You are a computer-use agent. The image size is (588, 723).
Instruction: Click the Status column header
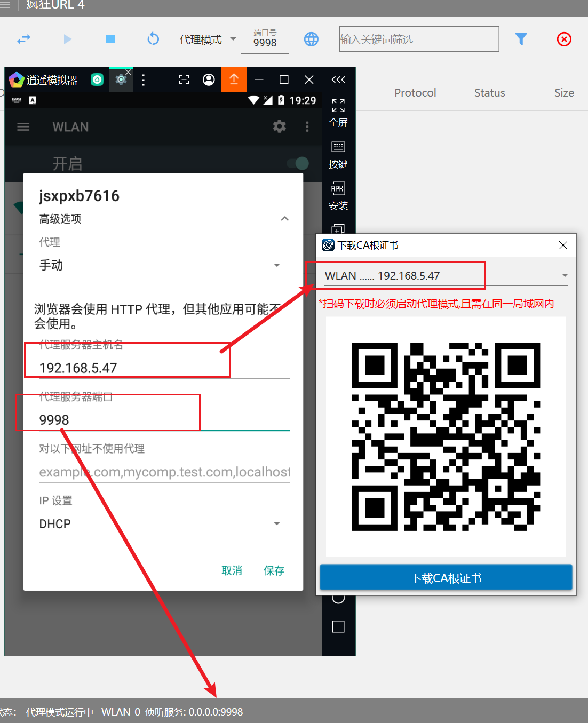[x=489, y=93]
